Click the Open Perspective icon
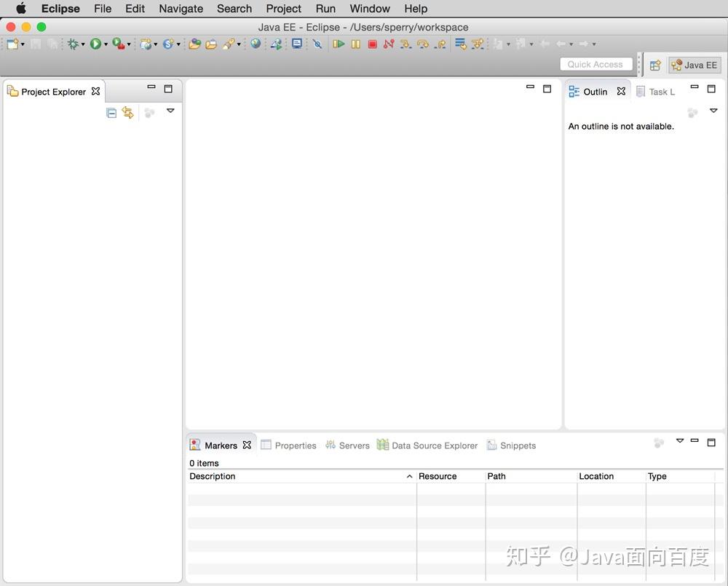This screenshot has width=728, height=586. (x=655, y=66)
